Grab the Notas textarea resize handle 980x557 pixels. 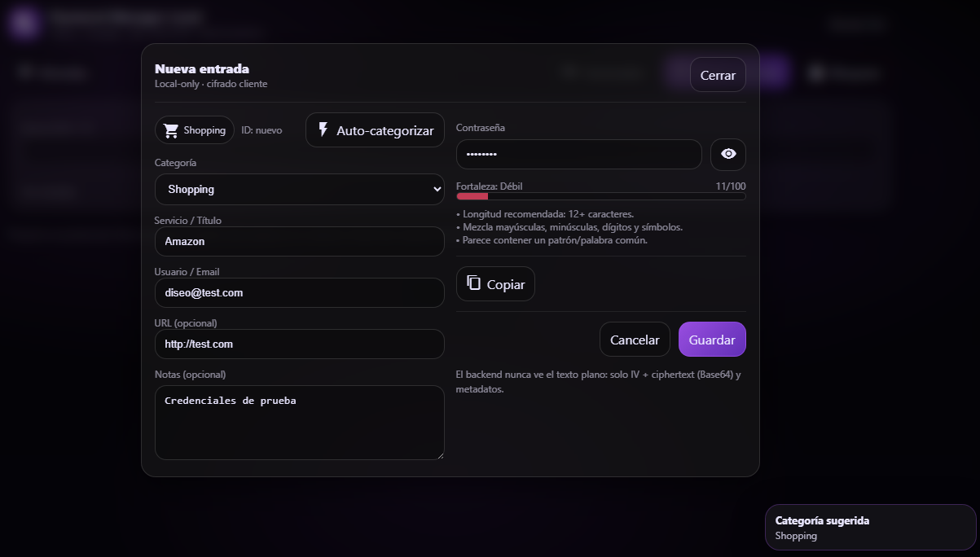pyautogui.click(x=440, y=455)
